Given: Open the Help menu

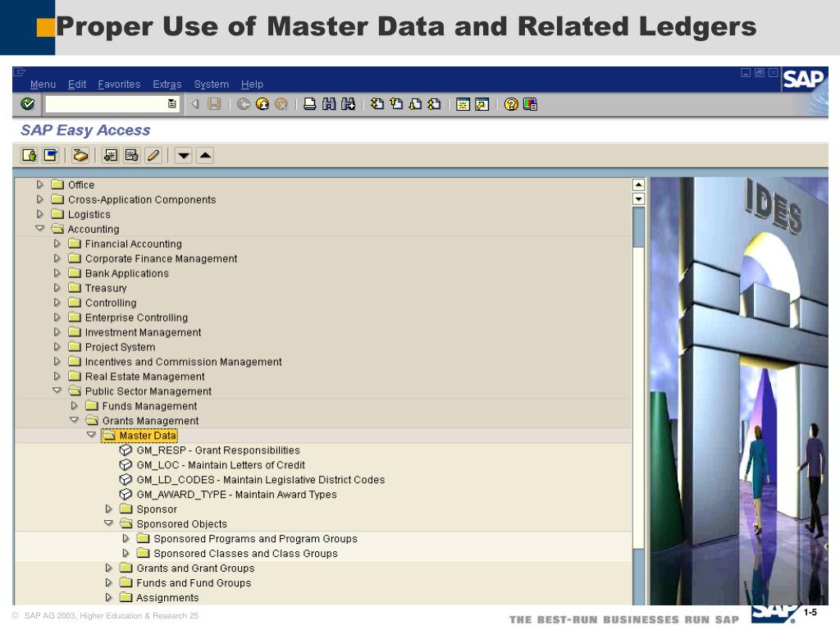Looking at the screenshot, I should (x=252, y=84).
